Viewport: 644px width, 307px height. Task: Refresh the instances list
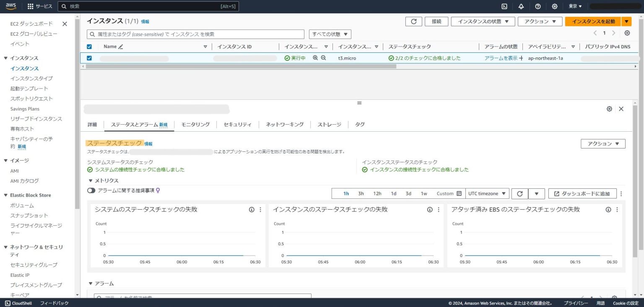point(413,21)
